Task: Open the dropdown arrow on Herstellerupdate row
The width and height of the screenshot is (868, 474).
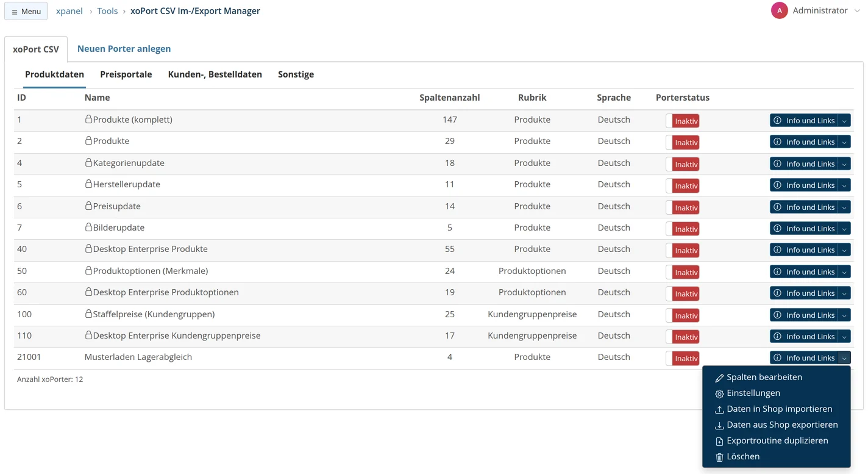Action: tap(844, 185)
